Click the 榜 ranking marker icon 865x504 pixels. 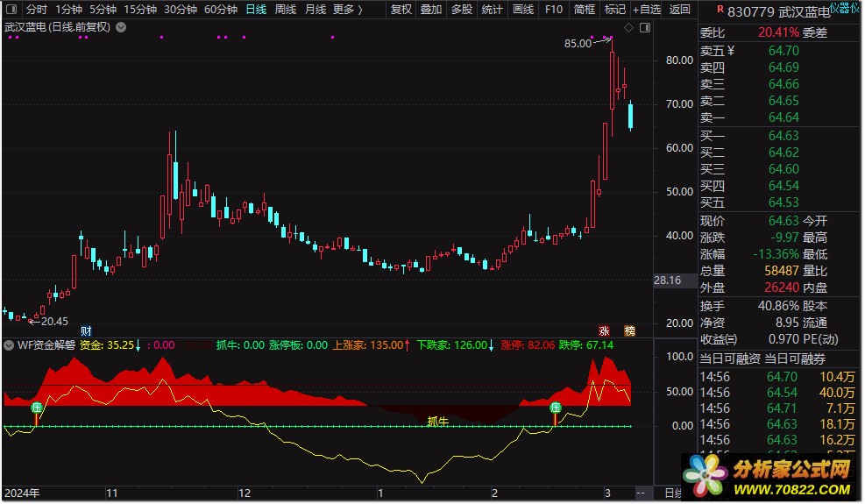pos(629,330)
